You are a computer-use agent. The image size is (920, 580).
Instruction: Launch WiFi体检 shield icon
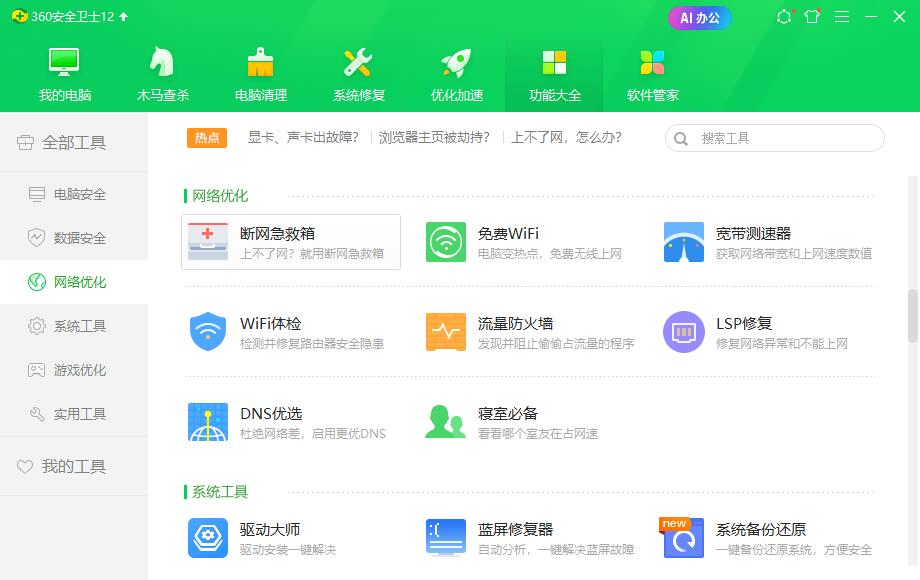point(208,332)
